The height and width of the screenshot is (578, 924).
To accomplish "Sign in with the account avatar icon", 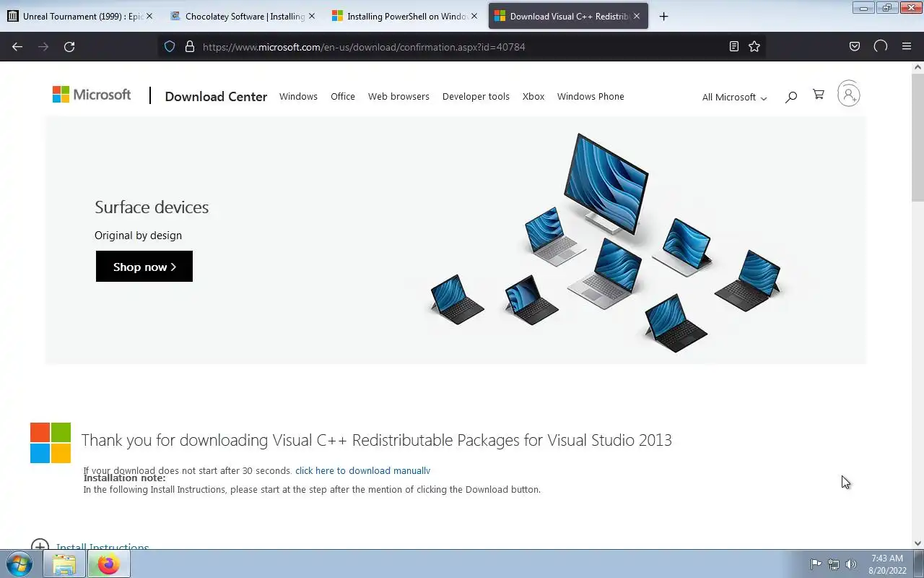I will click(x=849, y=94).
